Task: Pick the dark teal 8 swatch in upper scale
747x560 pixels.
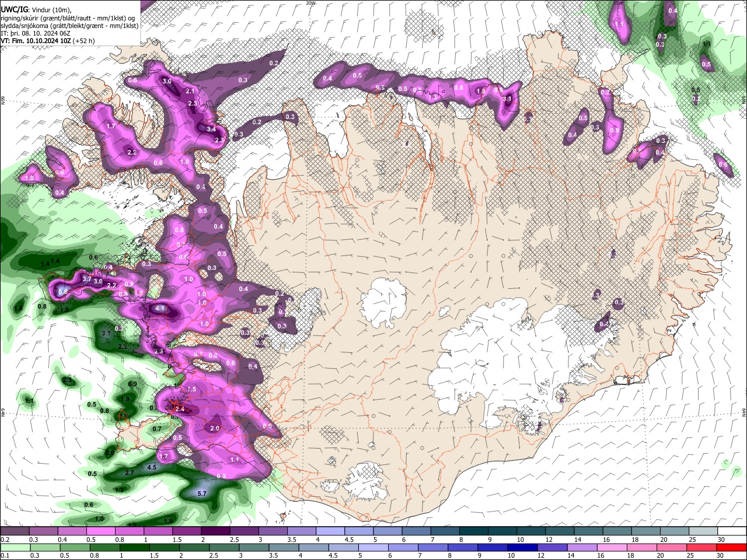Action: tap(474, 531)
